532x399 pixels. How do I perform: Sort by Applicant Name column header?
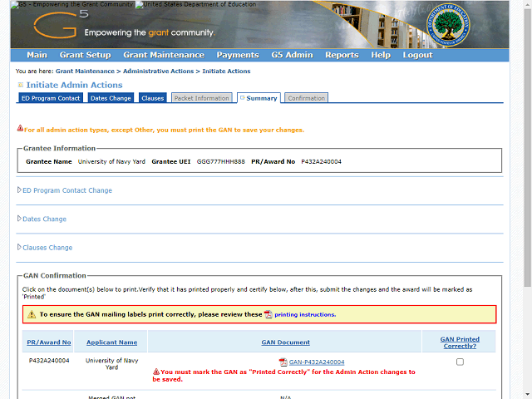111,342
